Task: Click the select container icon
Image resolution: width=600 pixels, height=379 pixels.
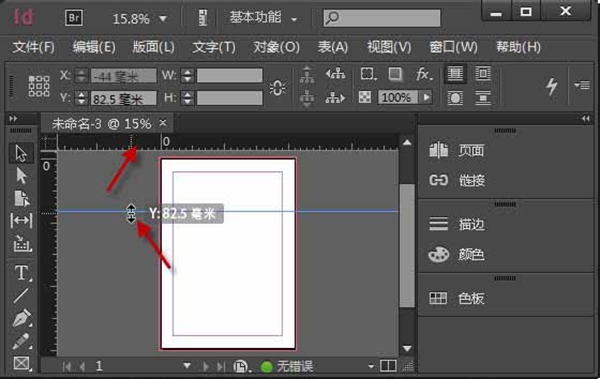Action: click(x=307, y=74)
